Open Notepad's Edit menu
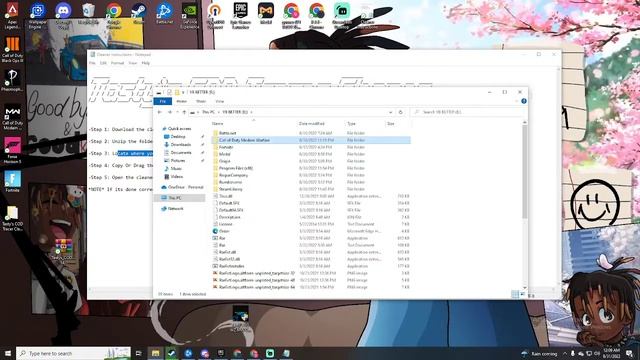The height and width of the screenshot is (360, 640). 103,63
